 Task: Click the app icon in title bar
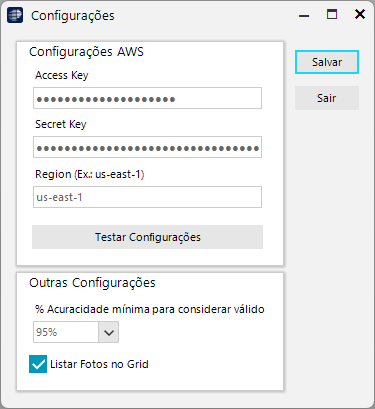(15, 15)
